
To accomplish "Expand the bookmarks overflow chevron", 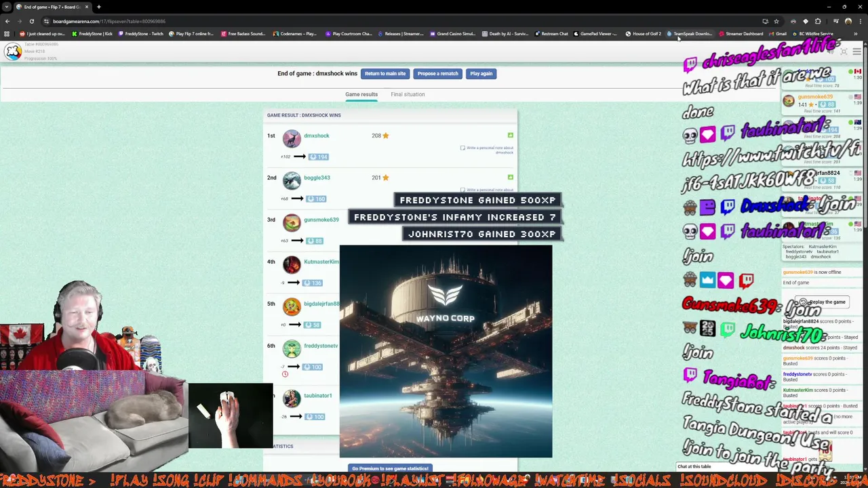I will coord(856,34).
